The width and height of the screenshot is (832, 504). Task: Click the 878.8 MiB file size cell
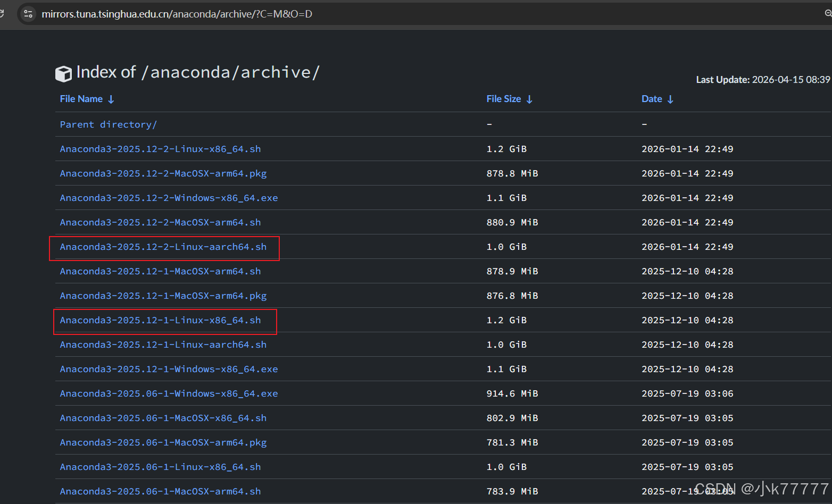[x=512, y=173]
